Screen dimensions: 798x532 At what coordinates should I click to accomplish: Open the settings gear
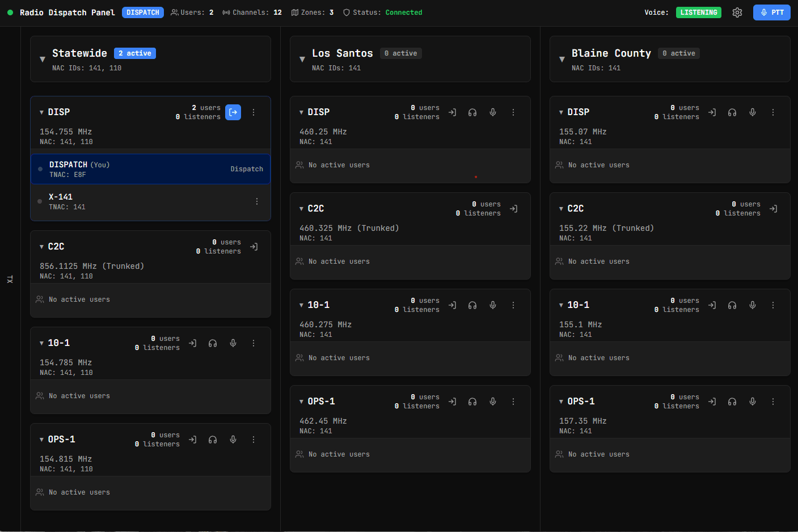[737, 12]
